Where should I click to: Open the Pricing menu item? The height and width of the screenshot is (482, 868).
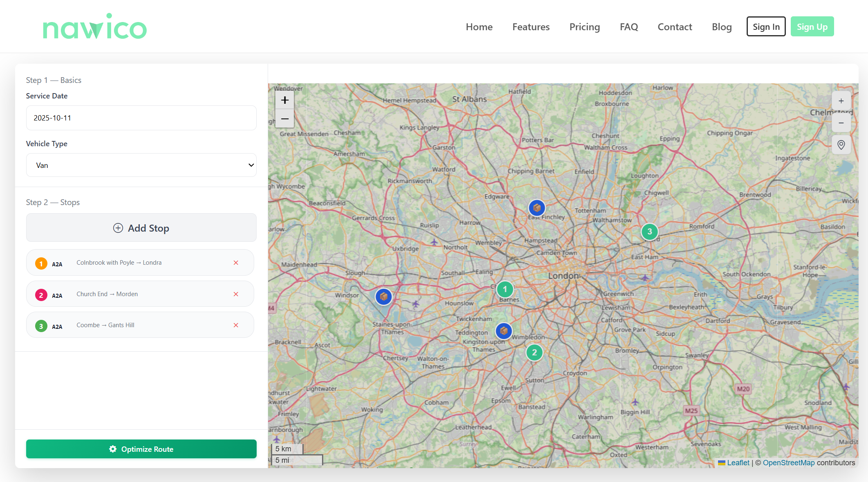[x=584, y=27]
